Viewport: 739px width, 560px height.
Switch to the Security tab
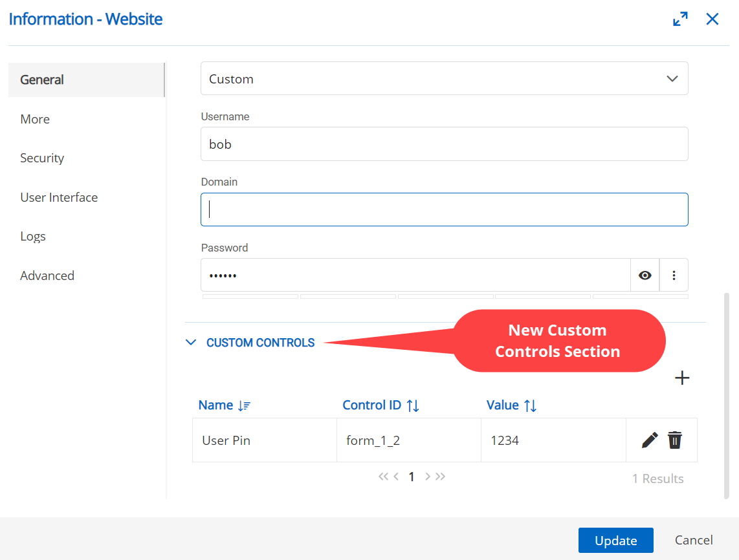42,158
